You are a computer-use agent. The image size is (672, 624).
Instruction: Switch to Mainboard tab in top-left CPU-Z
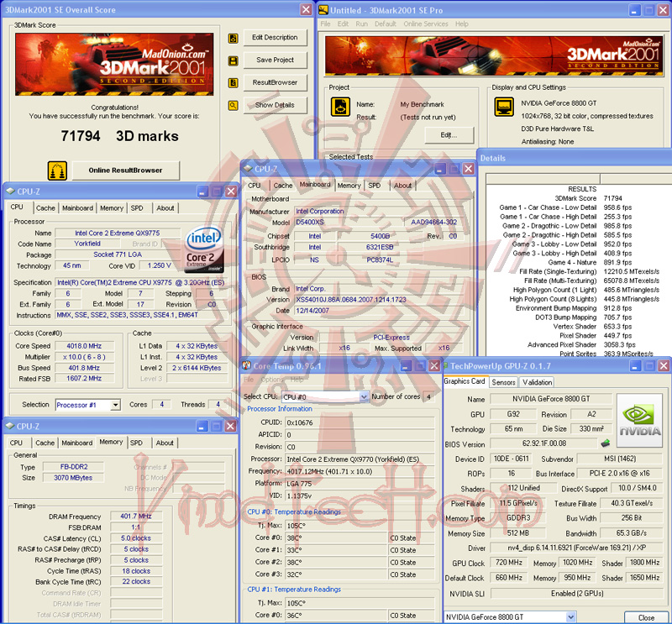click(77, 207)
